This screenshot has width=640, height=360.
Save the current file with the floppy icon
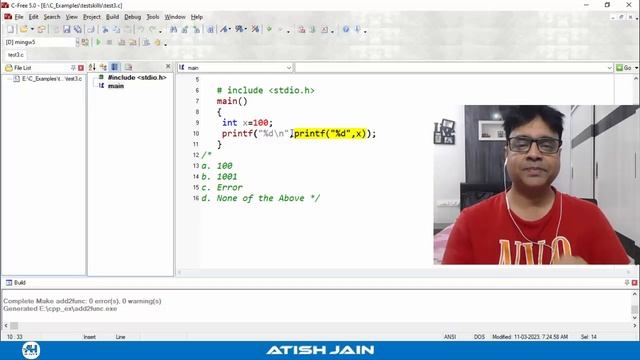point(67,29)
